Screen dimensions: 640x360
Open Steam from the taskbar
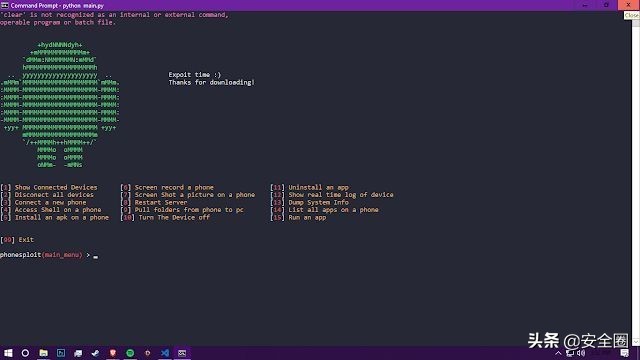pos(96,353)
